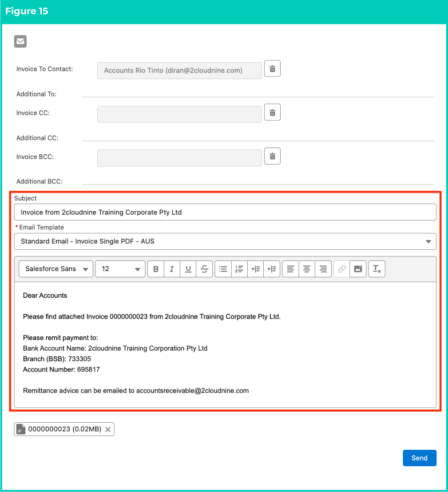The width and height of the screenshot is (448, 492).
Task: Increase text indent
Action: 255,269
